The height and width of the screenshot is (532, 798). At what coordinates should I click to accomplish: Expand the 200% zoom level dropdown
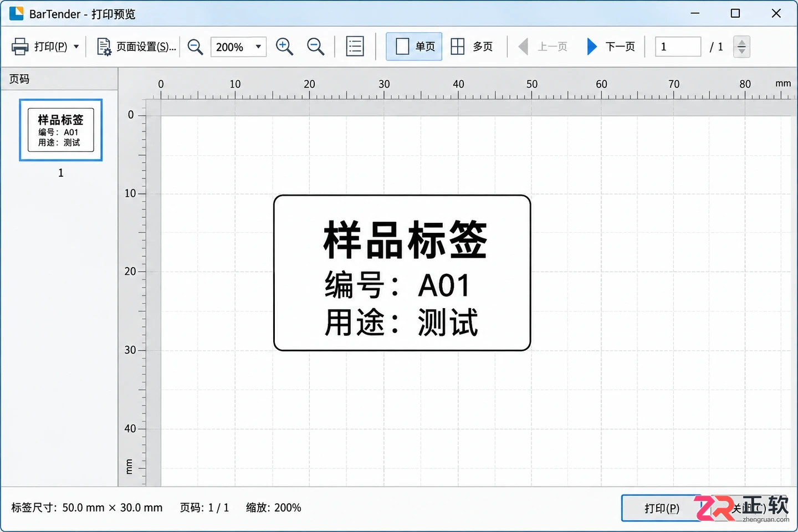coord(258,47)
